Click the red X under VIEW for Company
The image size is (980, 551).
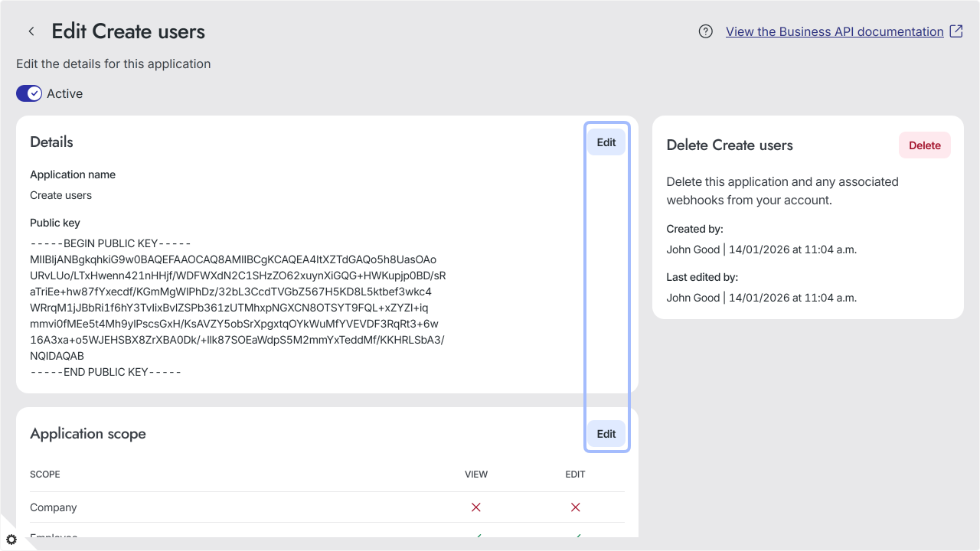[x=476, y=507]
